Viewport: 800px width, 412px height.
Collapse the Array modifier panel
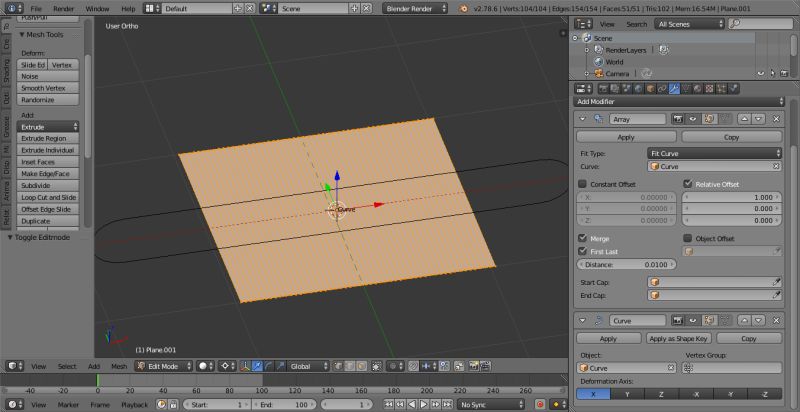tap(583, 119)
